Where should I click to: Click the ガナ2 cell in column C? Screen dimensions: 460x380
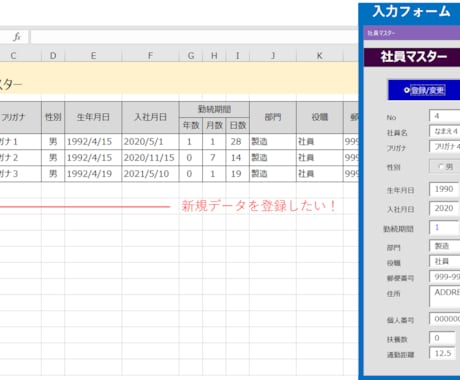pyautogui.click(x=21, y=158)
